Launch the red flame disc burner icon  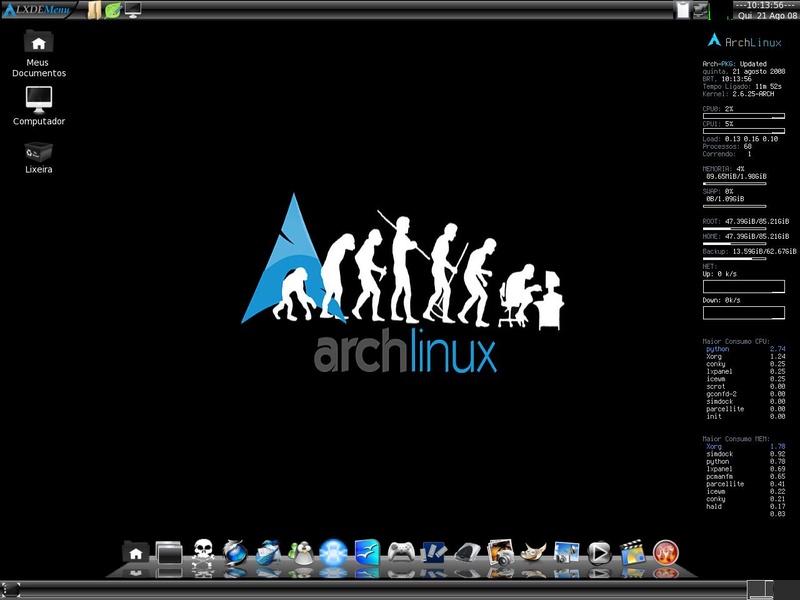point(666,553)
